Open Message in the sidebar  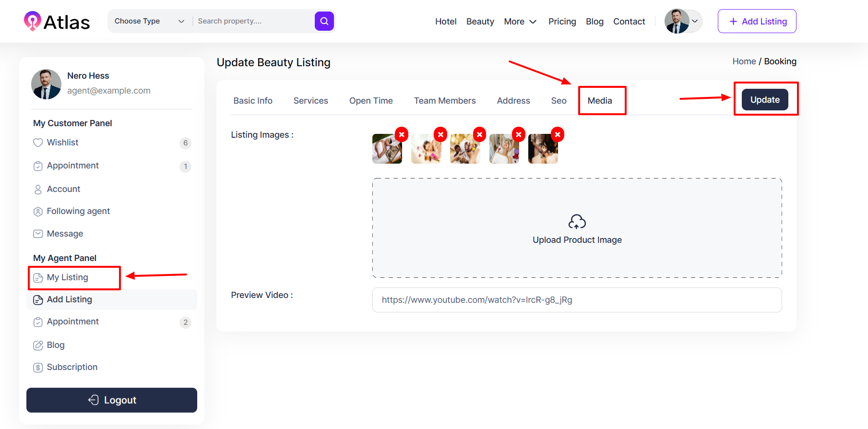(65, 234)
